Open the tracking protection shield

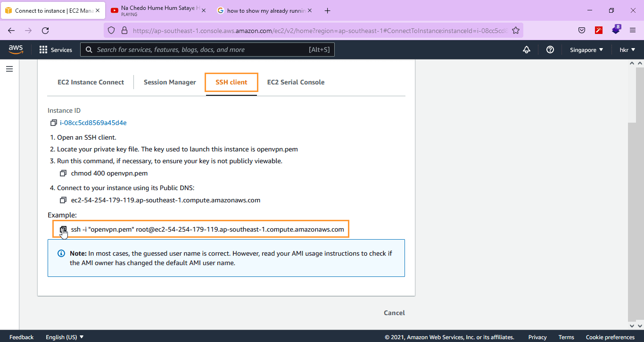pyautogui.click(x=111, y=30)
